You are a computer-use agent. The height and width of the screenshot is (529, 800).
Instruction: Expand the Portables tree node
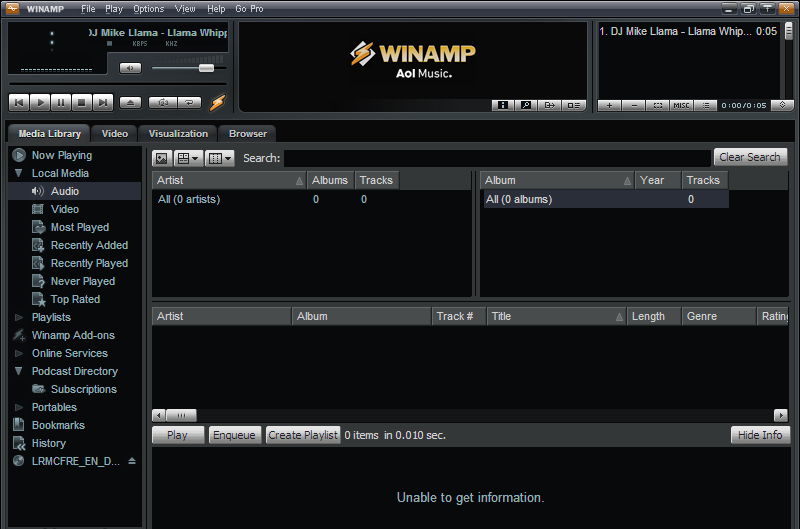pos(19,407)
